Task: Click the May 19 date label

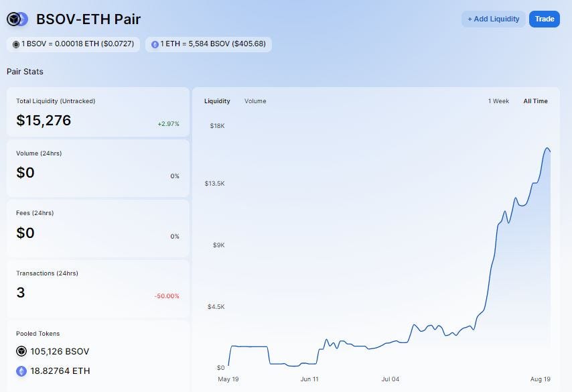Action: pos(228,379)
